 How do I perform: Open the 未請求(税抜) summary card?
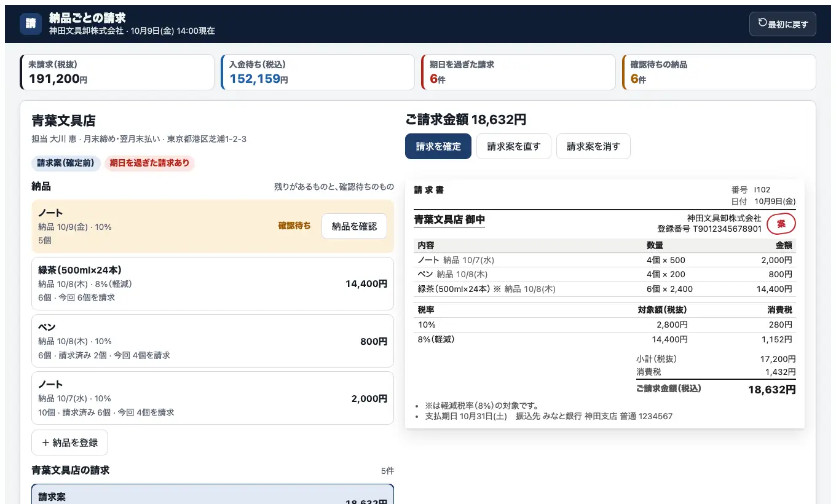coord(117,73)
